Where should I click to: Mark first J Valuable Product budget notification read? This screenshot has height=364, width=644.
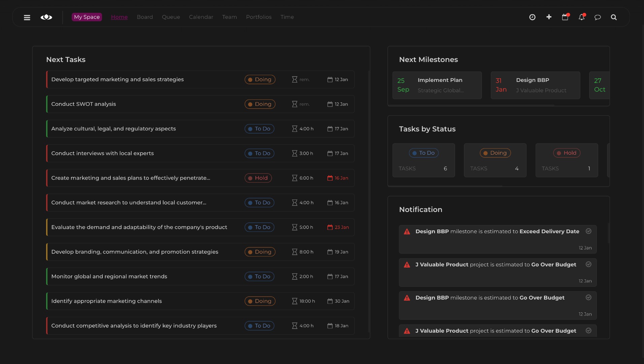(588, 264)
